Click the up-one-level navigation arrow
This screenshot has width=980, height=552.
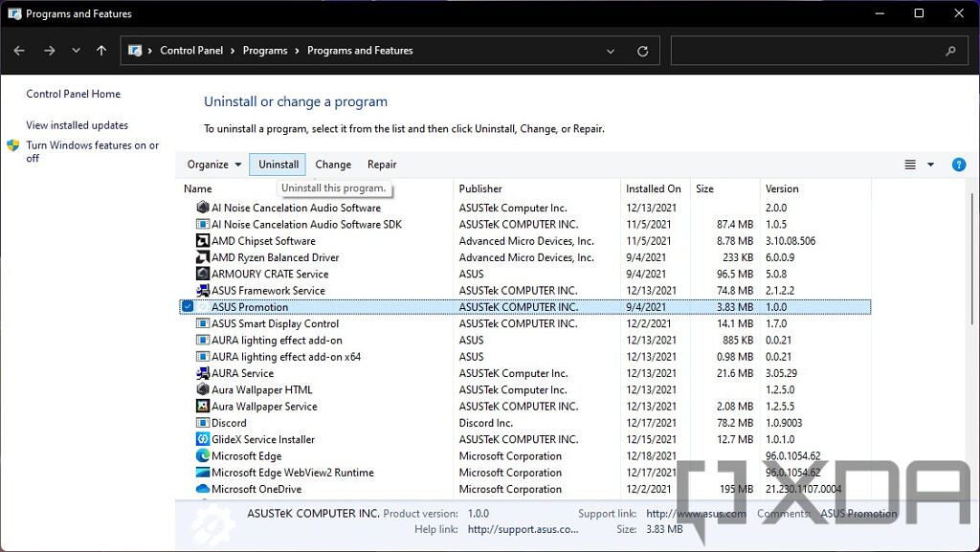(x=100, y=50)
